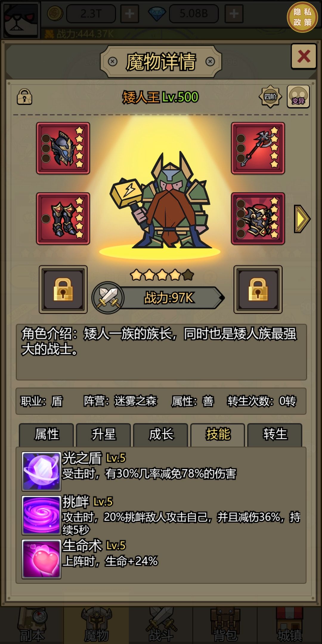Tap the 战力:97K power bar
The height and width of the screenshot is (644, 322).
(158, 298)
